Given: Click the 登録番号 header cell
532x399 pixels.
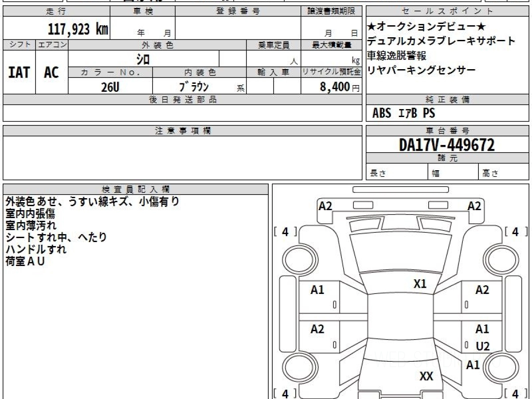Looking at the screenshot, I should tap(238, 12).
